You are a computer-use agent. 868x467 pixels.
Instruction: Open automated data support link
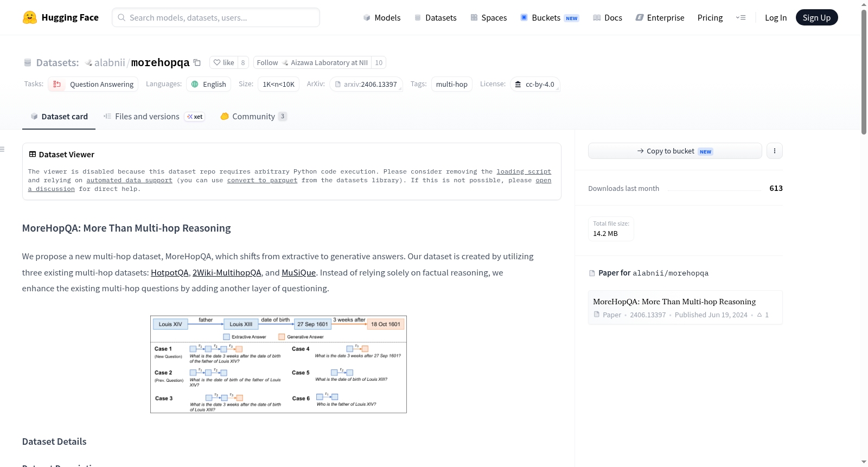click(129, 180)
